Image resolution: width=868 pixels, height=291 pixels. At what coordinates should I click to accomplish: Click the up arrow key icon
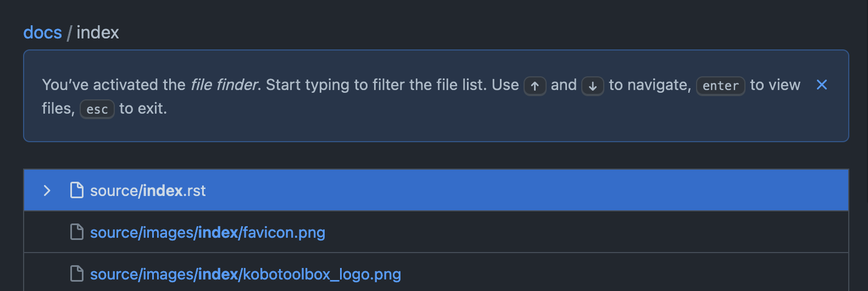tap(535, 86)
